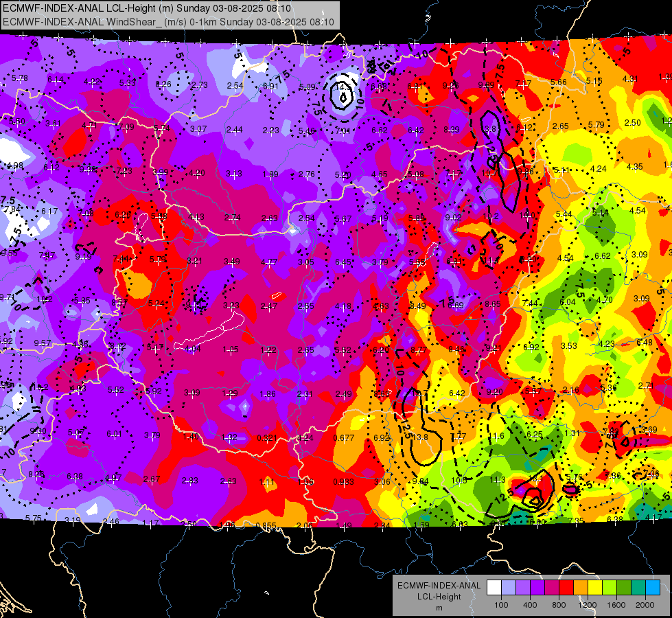Image resolution: width=672 pixels, height=618 pixels.
Task: Click the white legend color swatch
Action: (494, 588)
